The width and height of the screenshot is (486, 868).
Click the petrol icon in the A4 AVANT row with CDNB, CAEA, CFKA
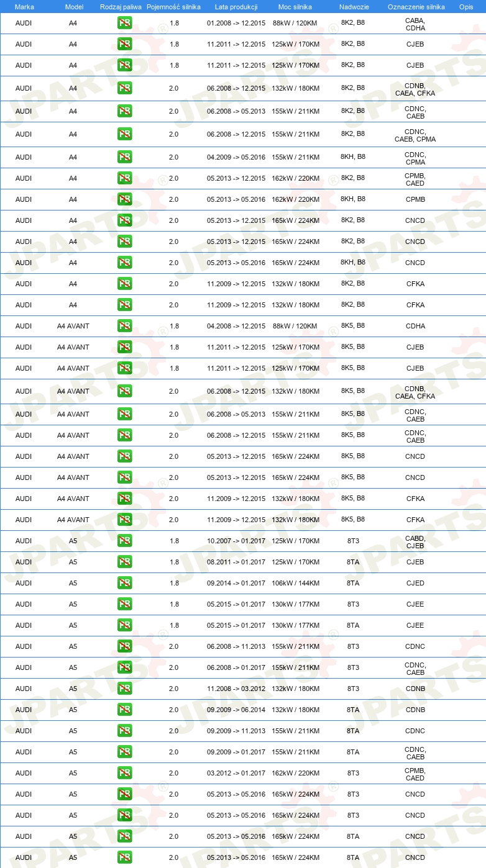tap(124, 391)
